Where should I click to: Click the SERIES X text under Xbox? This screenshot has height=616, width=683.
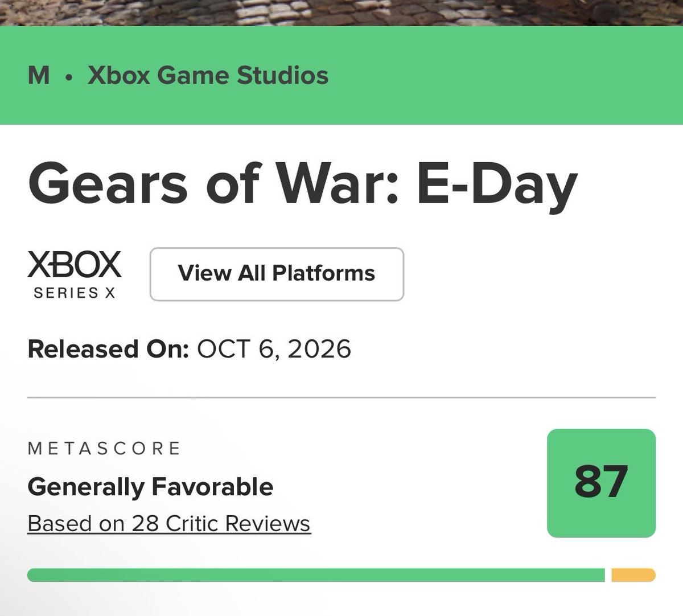point(75,293)
